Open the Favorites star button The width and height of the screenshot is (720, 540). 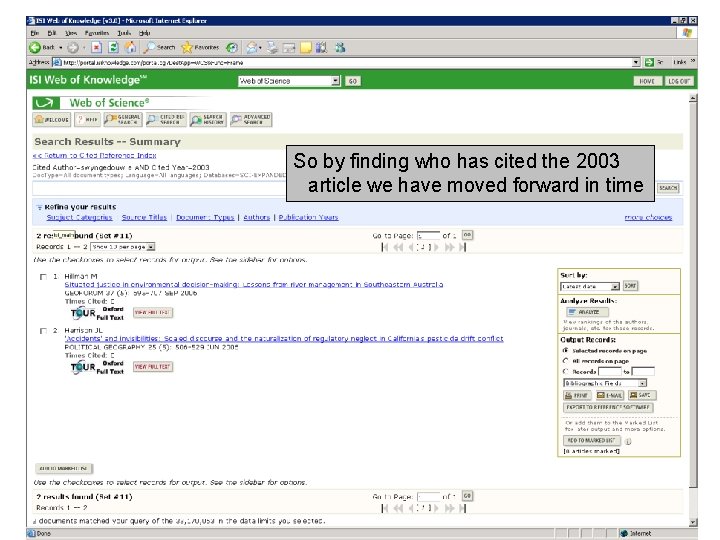click(200, 47)
